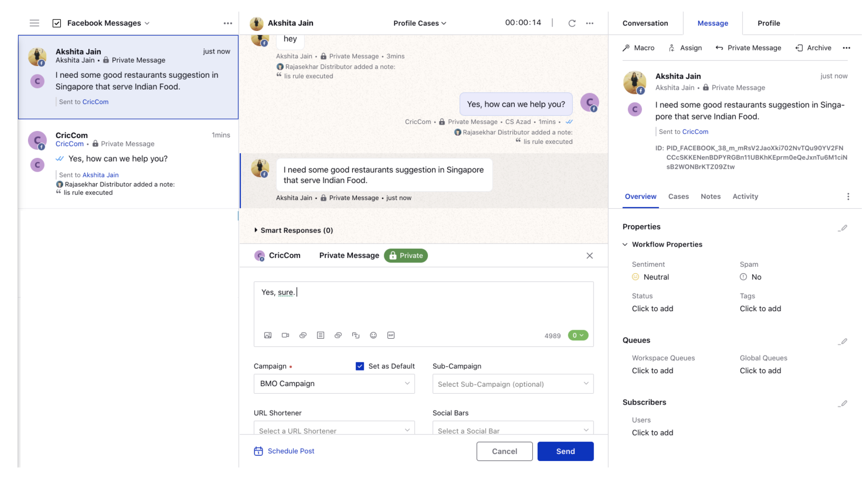Screen dimensions: 868x481
Task: Open the Social Bar dropdown
Action: (x=513, y=428)
